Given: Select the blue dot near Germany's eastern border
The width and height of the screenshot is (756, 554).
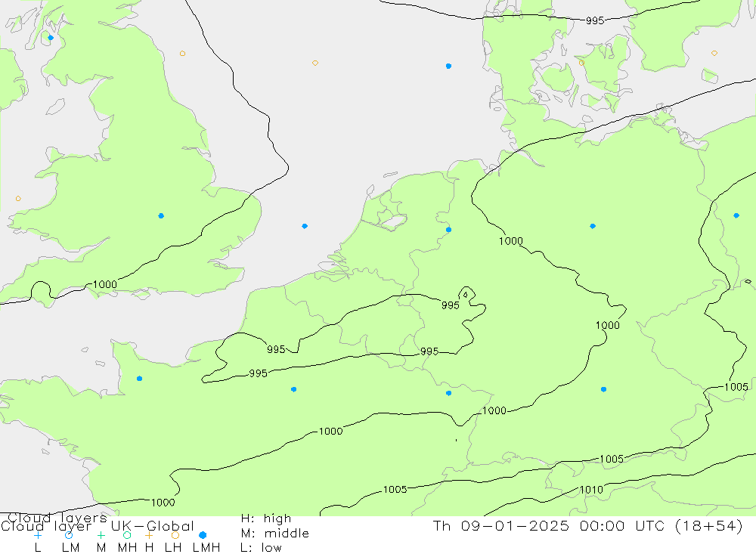Looking at the screenshot, I should pos(736,215).
